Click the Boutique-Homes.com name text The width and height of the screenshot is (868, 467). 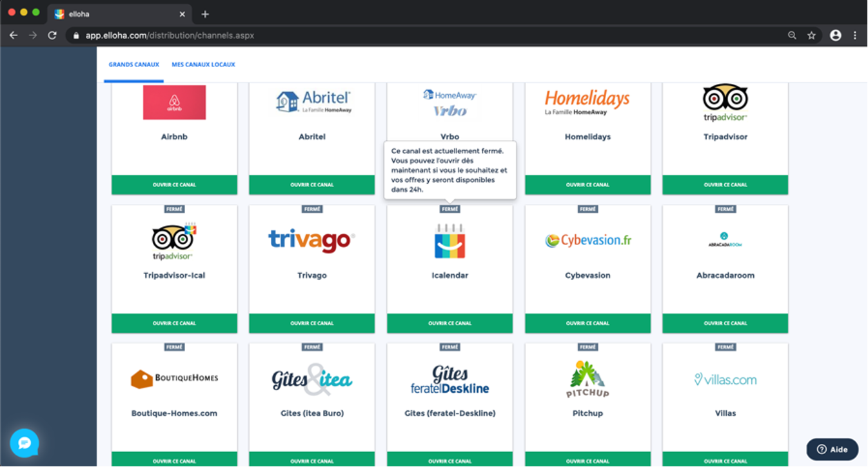174,413
